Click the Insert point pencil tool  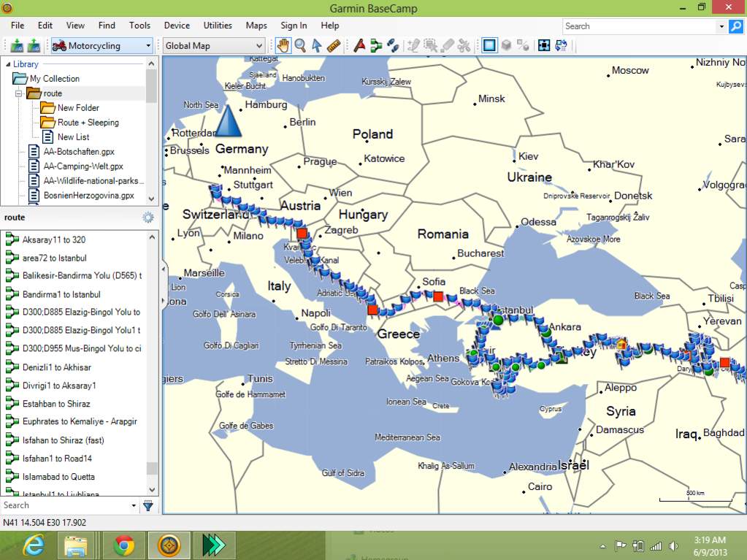(413, 46)
